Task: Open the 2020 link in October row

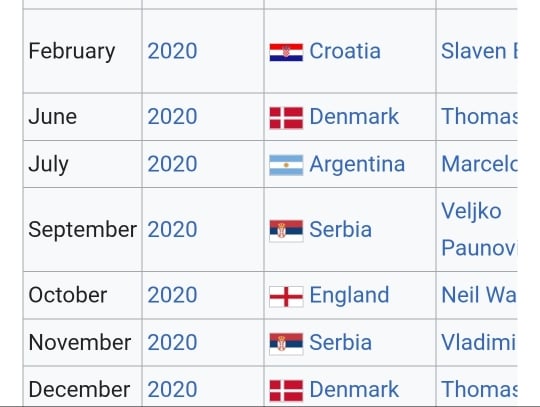Action: pos(172,295)
